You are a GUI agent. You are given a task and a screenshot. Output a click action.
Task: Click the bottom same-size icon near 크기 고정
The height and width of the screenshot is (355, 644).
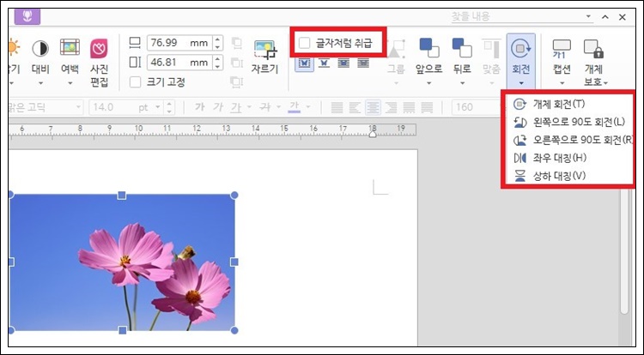(x=237, y=81)
